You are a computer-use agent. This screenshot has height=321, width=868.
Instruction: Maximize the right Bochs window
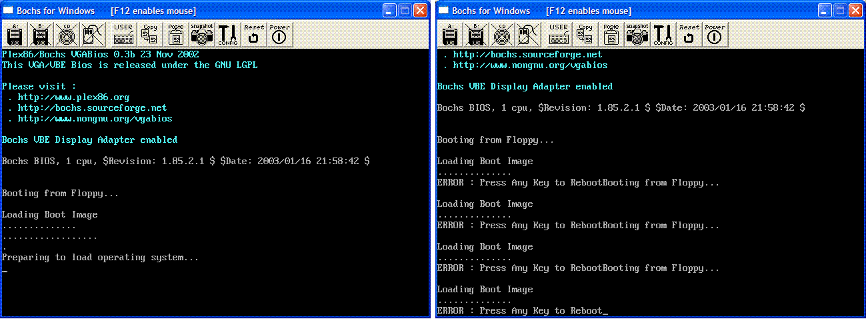[x=840, y=11]
